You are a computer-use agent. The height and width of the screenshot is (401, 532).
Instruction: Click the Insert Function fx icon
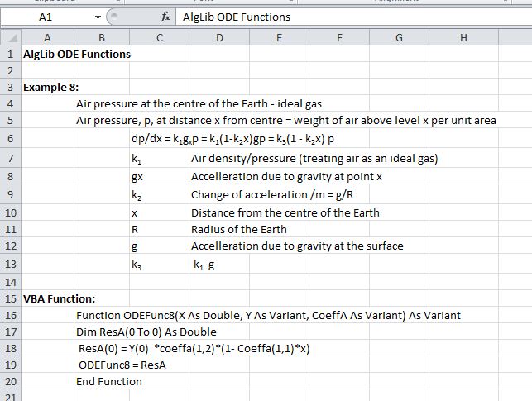(165, 17)
